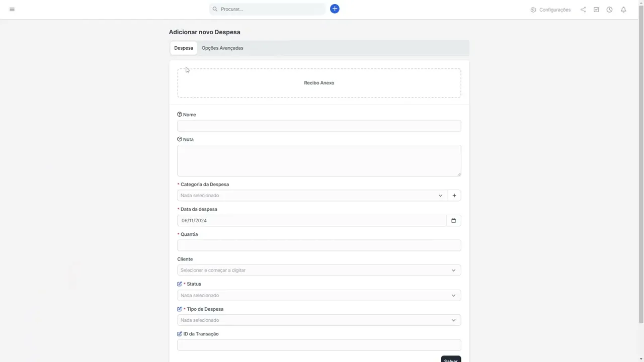Click the edit icon next to Tipo de Despesa
This screenshot has height=362, width=644.
[180, 309]
